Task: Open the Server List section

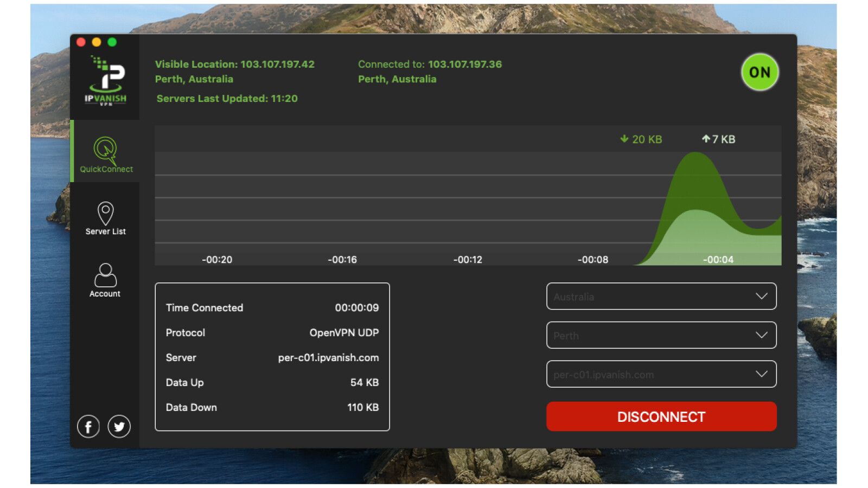Action: click(x=105, y=218)
